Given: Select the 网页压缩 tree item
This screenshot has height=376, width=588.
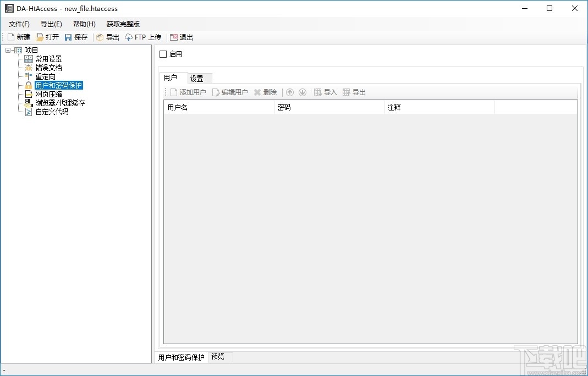Looking at the screenshot, I should coord(49,94).
